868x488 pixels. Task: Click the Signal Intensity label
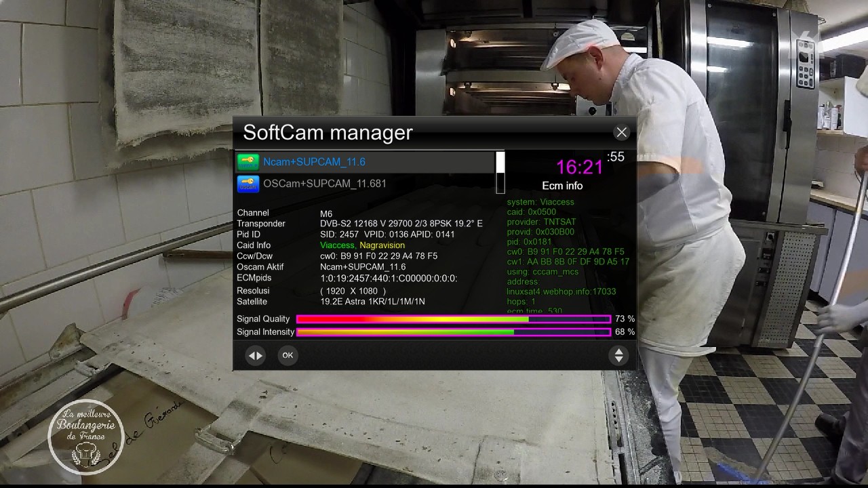[266, 332]
